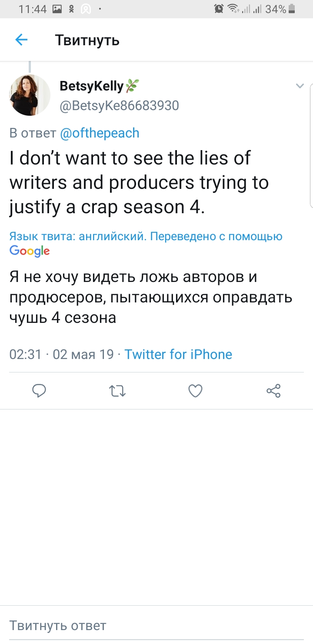Tap the Wi-Fi status bar icon
The width and height of the screenshot is (313, 644).
[x=233, y=9]
